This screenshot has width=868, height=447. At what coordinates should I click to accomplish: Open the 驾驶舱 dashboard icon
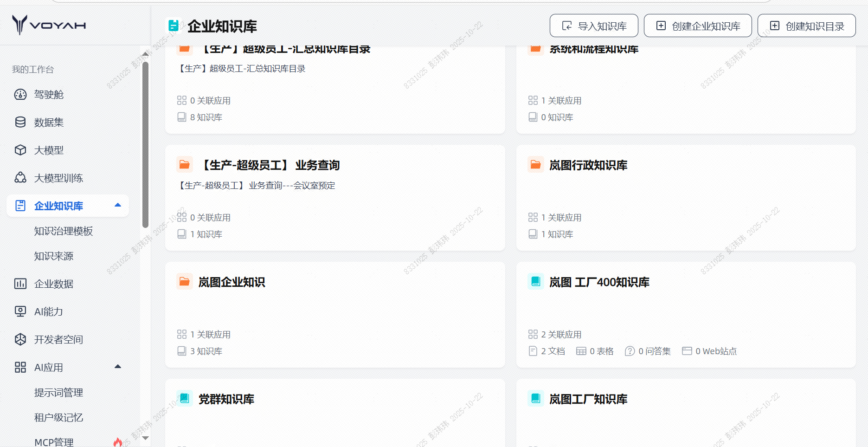pos(20,95)
